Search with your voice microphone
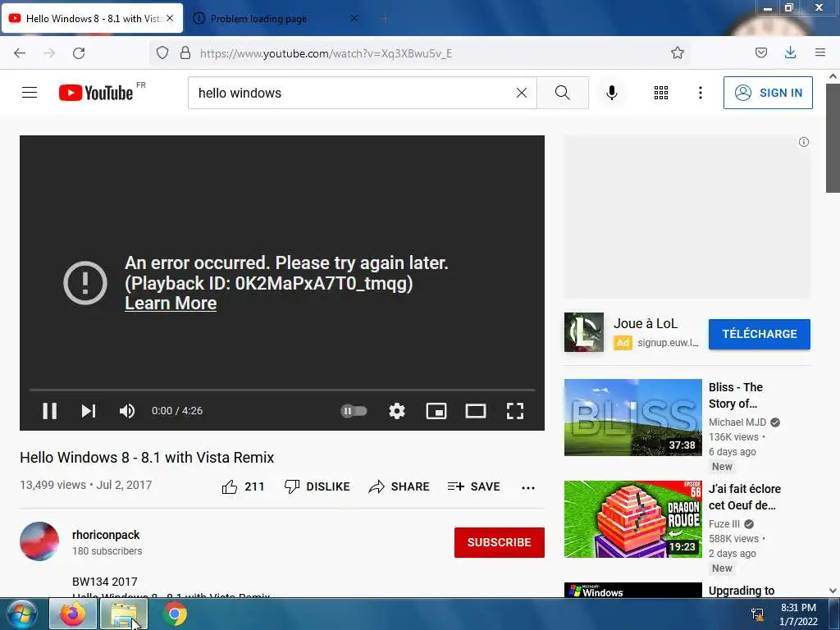 click(x=612, y=93)
